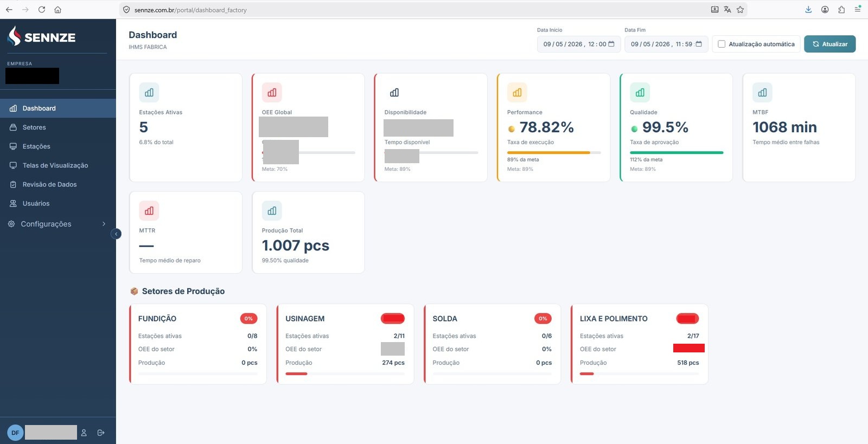This screenshot has height=444, width=868.
Task: Click the user profile icon in sidebar footer
Action: [84, 433]
